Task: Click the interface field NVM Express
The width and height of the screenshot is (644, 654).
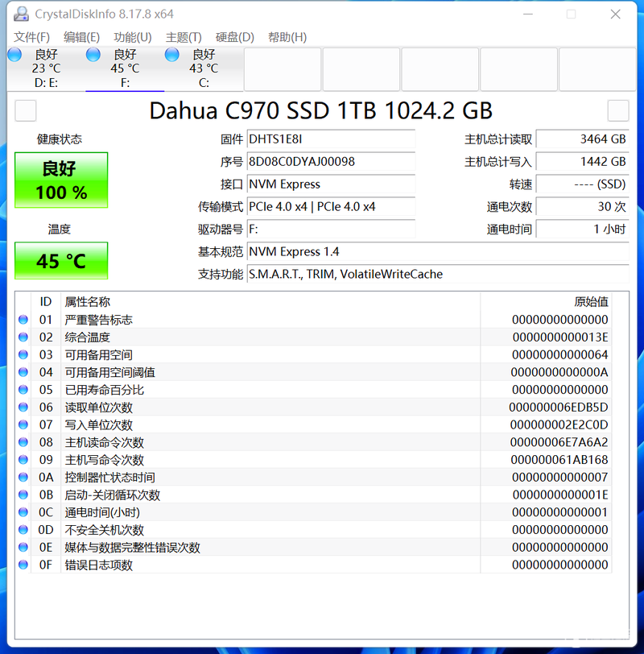Action: point(331,184)
